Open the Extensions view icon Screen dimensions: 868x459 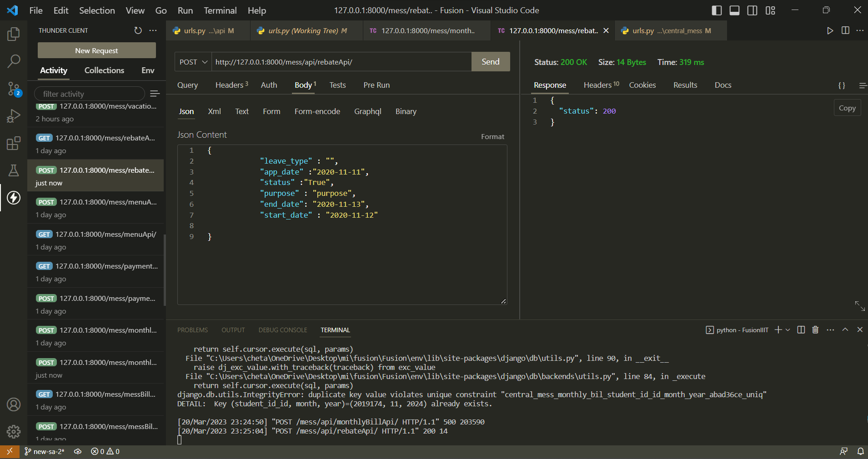14,144
